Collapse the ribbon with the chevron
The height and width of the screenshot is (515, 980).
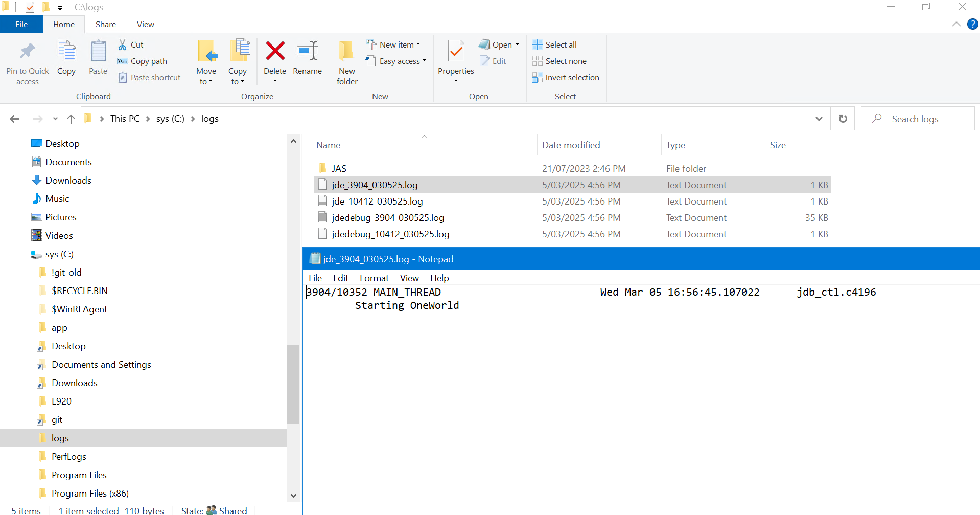[x=956, y=25]
